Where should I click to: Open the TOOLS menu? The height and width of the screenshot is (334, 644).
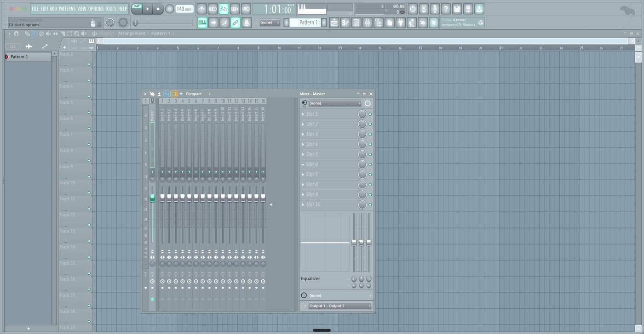111,9
